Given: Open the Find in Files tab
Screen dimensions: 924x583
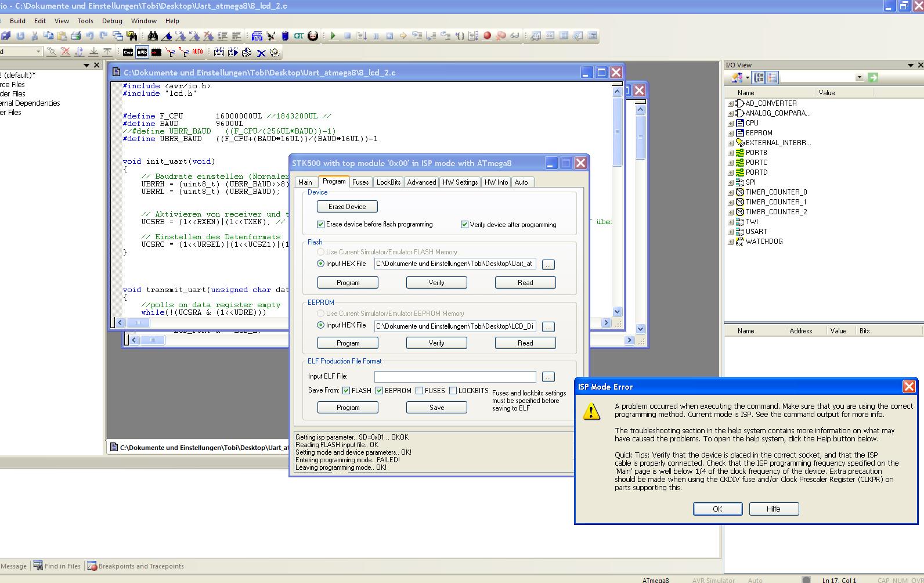Looking at the screenshot, I should [57, 566].
